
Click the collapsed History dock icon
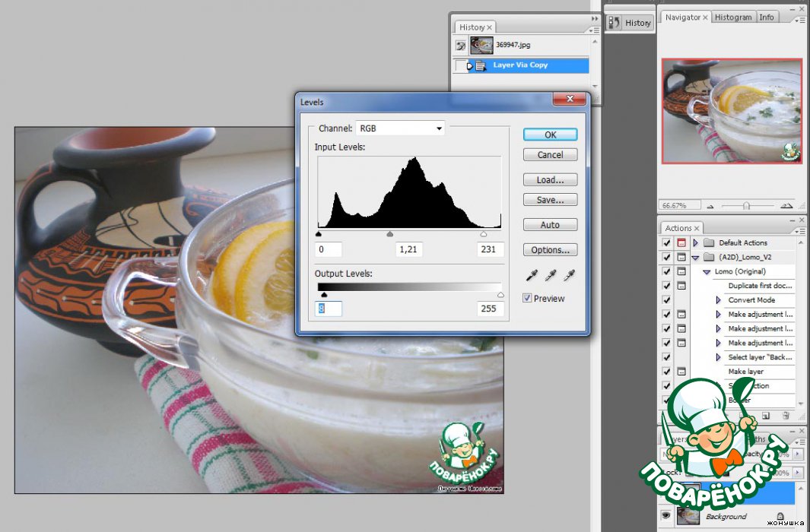[629, 23]
